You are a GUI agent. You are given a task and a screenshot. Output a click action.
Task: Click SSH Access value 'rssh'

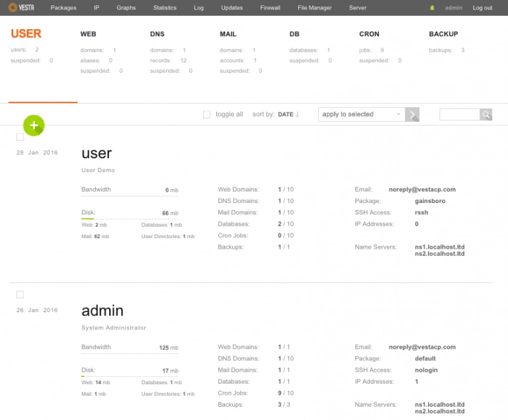[421, 212]
